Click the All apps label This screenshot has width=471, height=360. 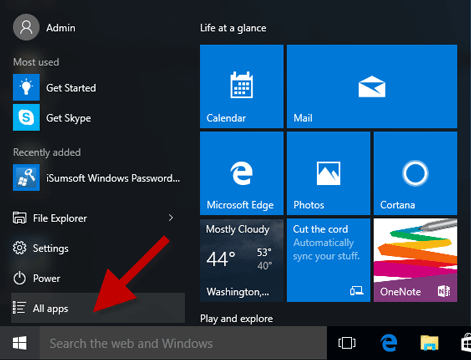point(50,309)
